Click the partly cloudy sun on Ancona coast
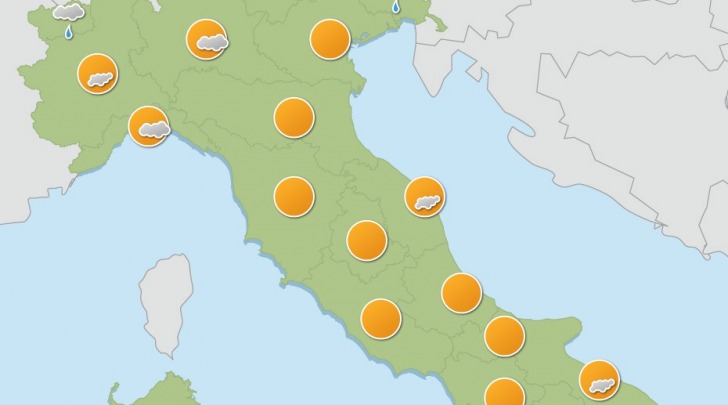Image resolution: width=728 pixels, height=405 pixels. click(425, 196)
